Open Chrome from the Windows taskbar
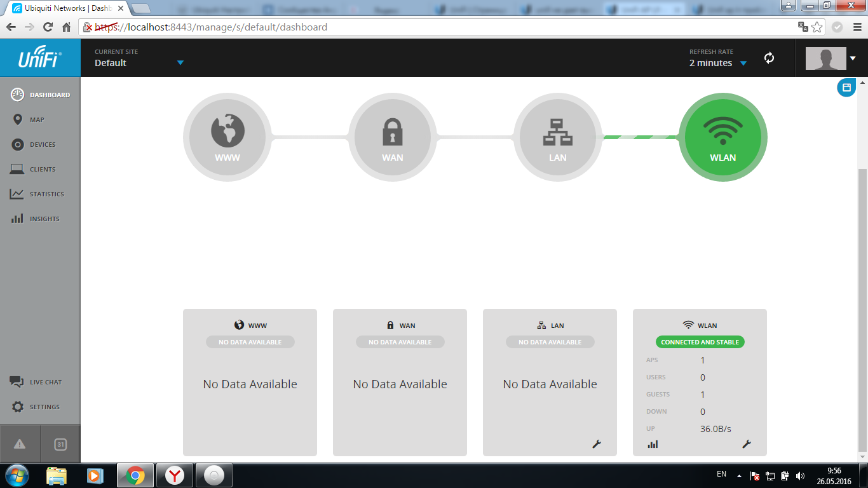The width and height of the screenshot is (868, 488). coord(135,475)
